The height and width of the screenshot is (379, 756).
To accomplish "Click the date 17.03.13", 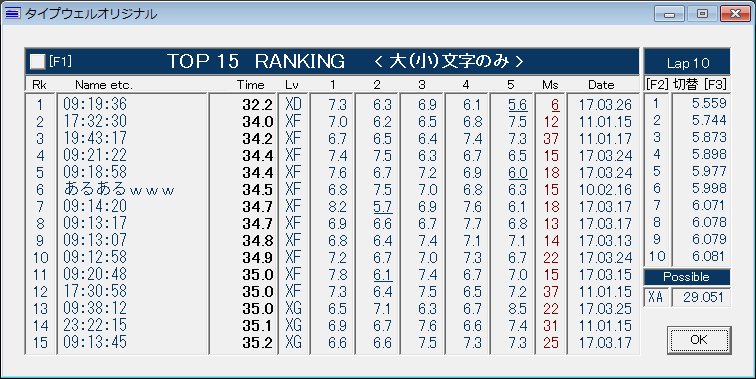I will [x=605, y=241].
